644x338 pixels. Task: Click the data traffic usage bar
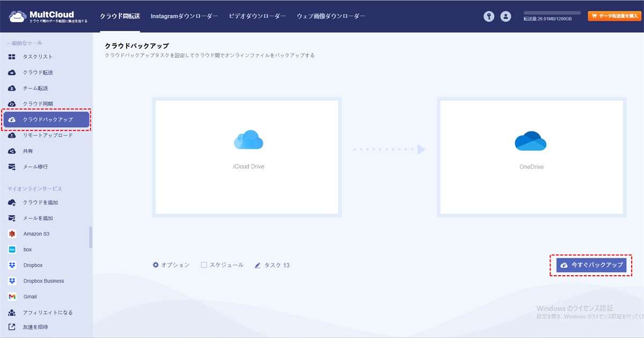[552, 12]
